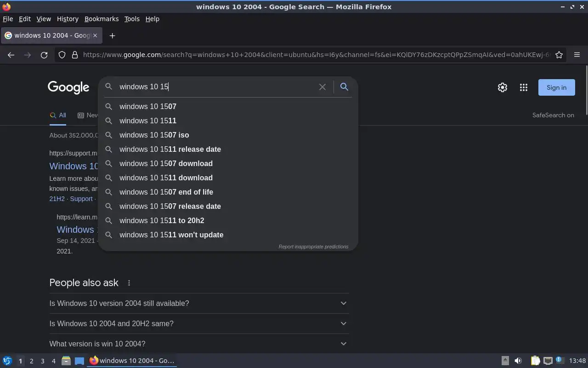Open Firefox application hamburger menu

pyautogui.click(x=577, y=55)
